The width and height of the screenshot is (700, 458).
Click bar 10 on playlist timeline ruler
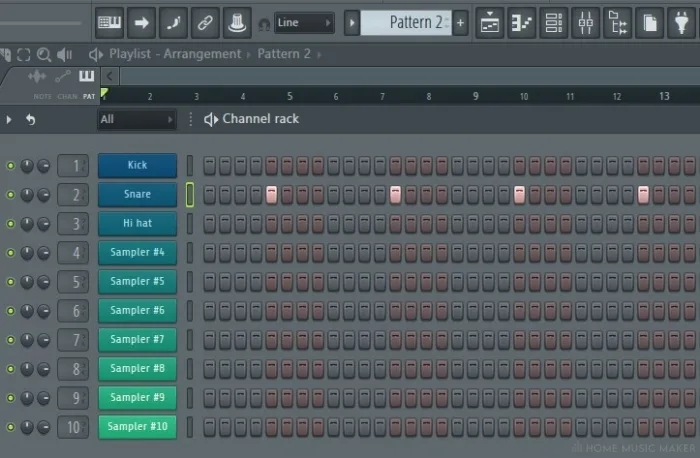point(524,96)
